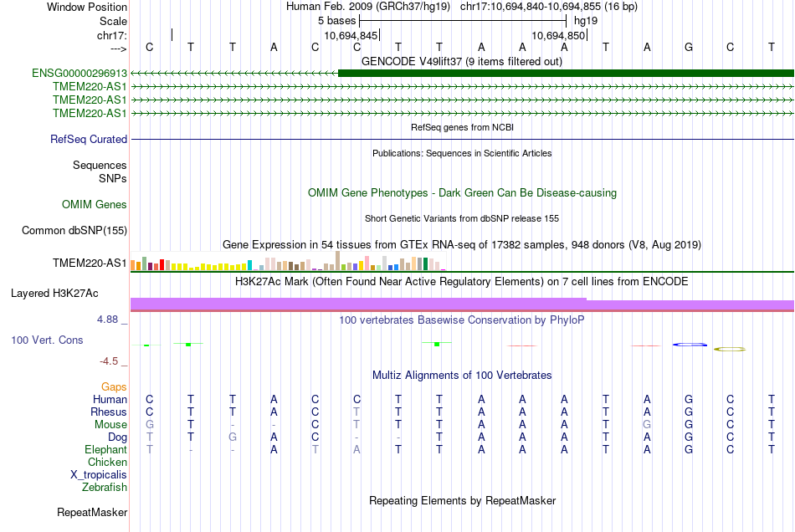
Task: Select the Chicken species row label
Action: point(107,462)
